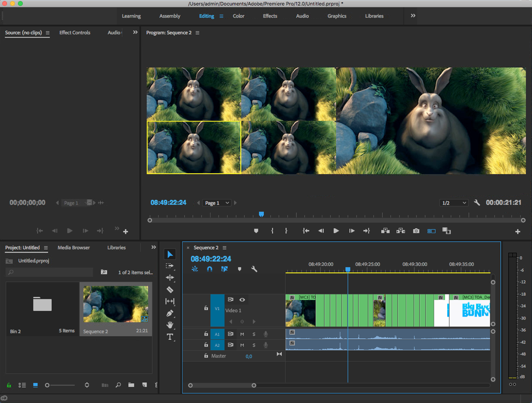This screenshot has height=403, width=532.
Task: Click the Add Marker button in Program monitor
Action: [x=256, y=231]
